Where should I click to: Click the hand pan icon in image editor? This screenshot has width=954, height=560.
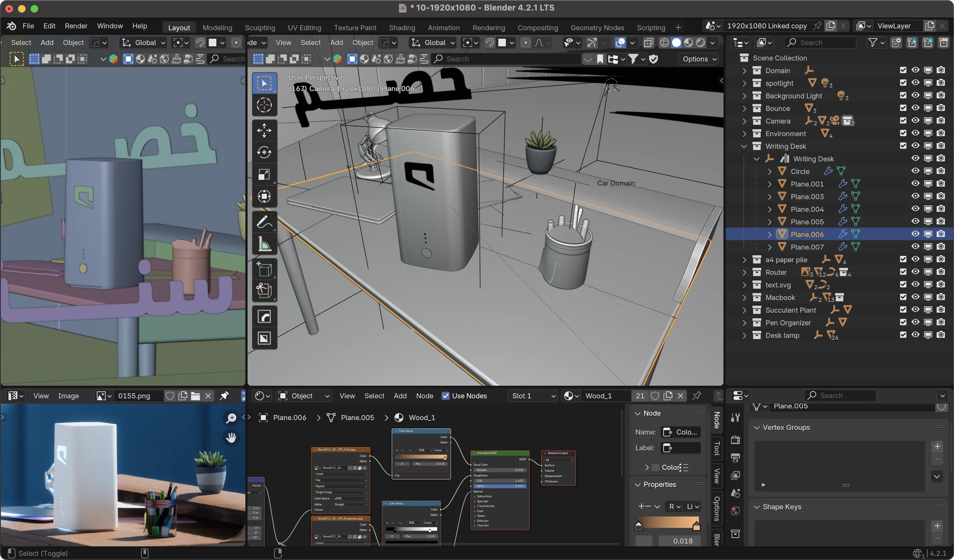coord(231,438)
